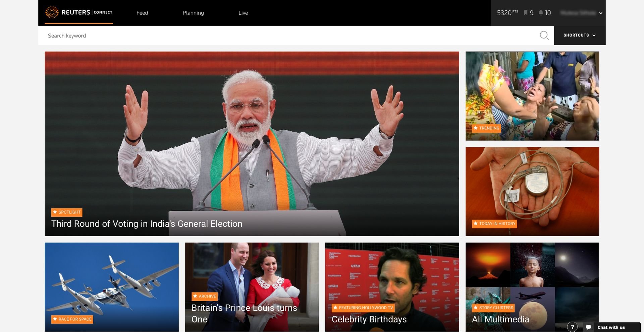Click the magnifying glass search icon

click(x=544, y=35)
